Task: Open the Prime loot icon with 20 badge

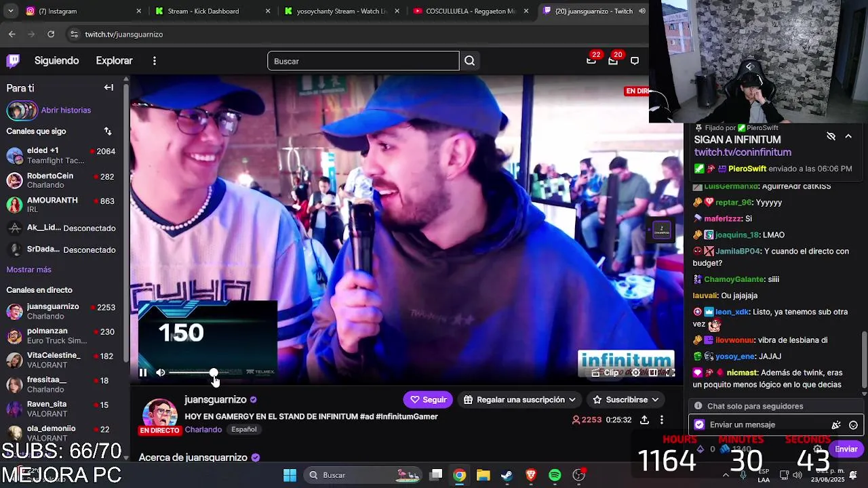Action: coord(613,60)
